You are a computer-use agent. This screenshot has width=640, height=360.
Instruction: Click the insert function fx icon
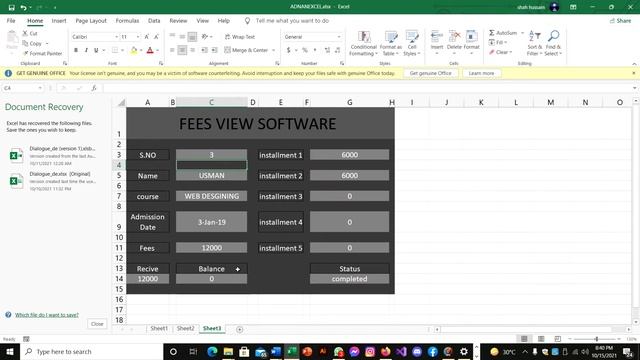(x=94, y=88)
